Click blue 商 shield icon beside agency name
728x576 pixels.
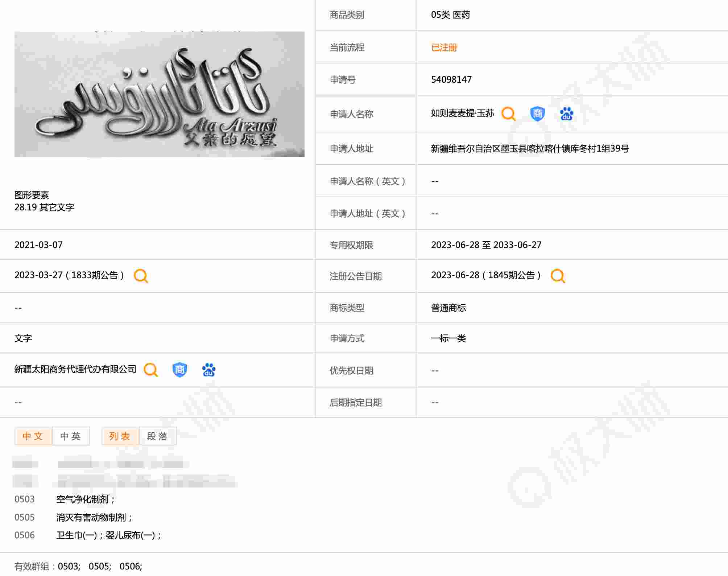[x=179, y=370]
